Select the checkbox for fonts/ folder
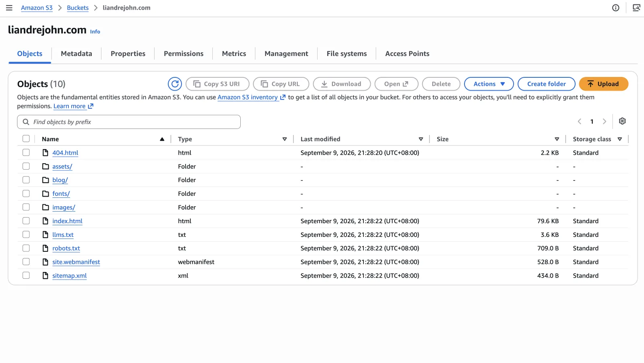644x363 pixels. click(26, 193)
